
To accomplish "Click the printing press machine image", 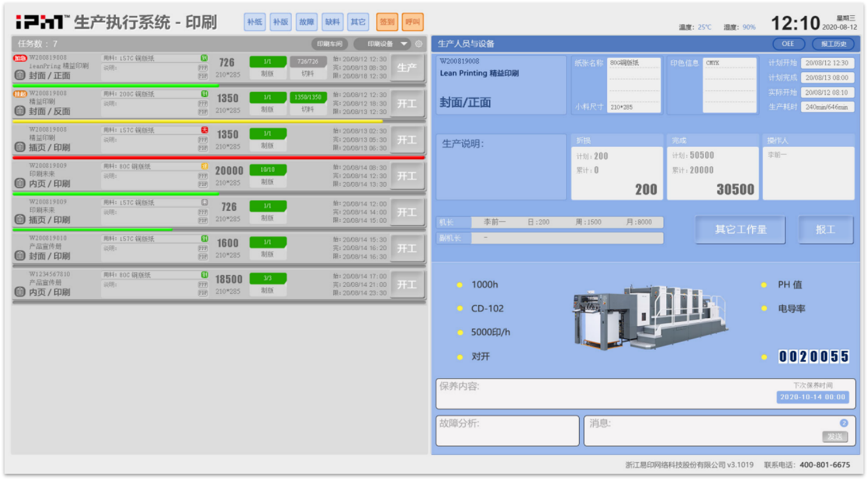I will tap(649, 318).
